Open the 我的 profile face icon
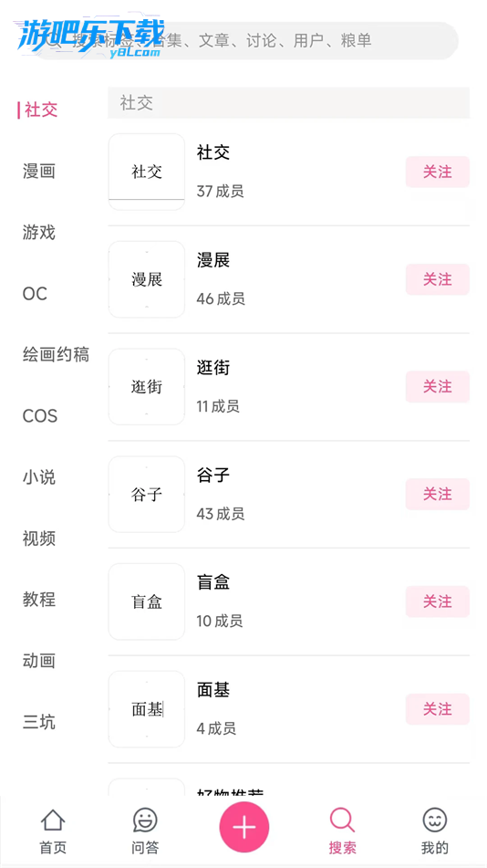This screenshot has height=868, width=487. pos(434,820)
